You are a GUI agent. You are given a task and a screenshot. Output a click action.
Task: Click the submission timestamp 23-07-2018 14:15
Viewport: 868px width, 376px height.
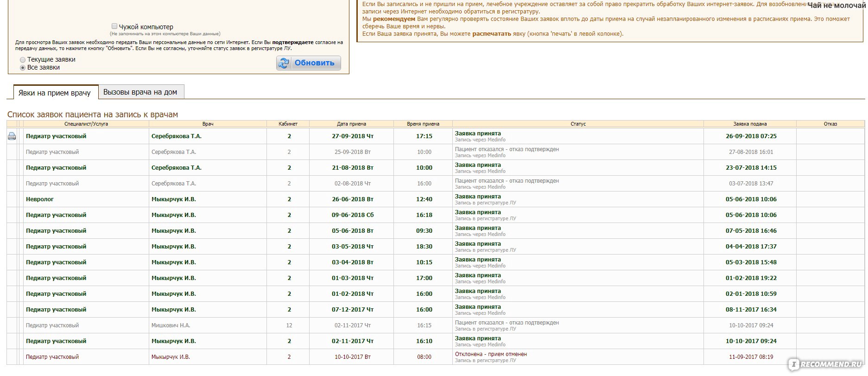tap(751, 168)
